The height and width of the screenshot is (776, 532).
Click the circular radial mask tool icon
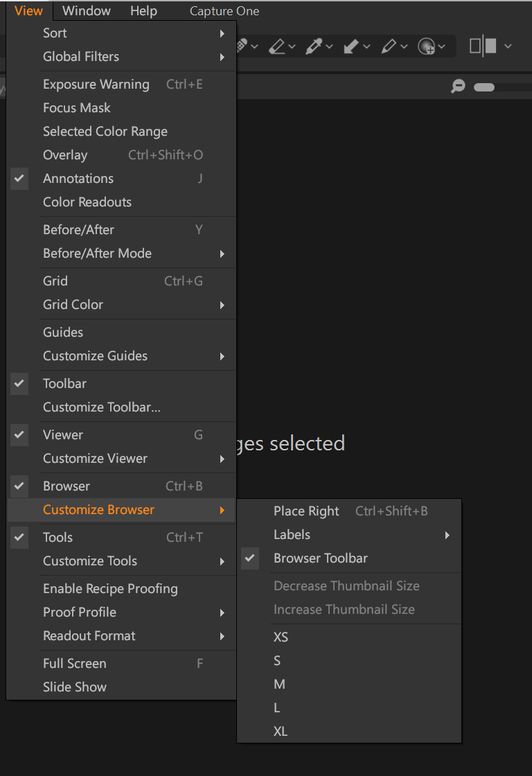coord(426,46)
